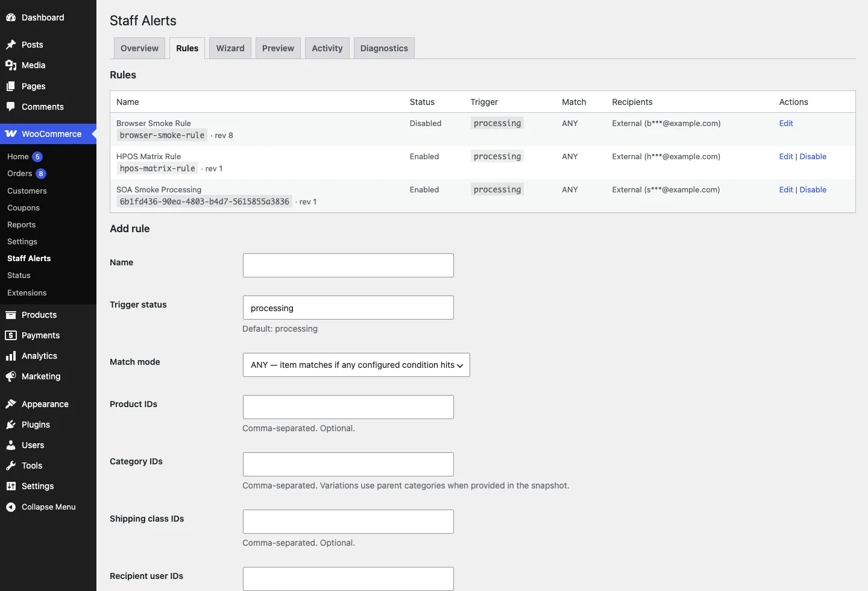Edit the HPOS Matrix Rule
This screenshot has height=591, width=868.
(786, 156)
